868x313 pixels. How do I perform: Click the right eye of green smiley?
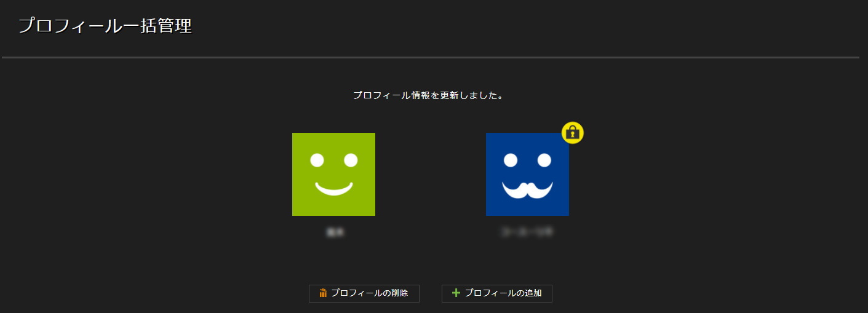(351, 160)
